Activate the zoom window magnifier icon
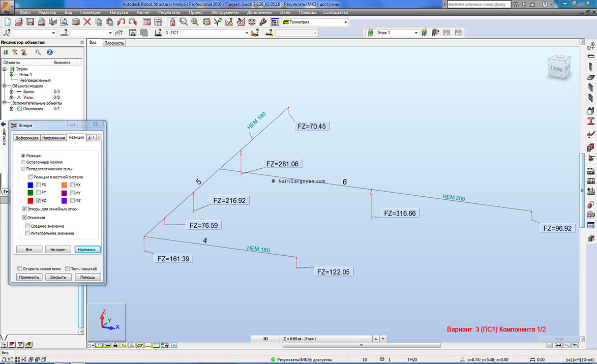 tap(184, 22)
